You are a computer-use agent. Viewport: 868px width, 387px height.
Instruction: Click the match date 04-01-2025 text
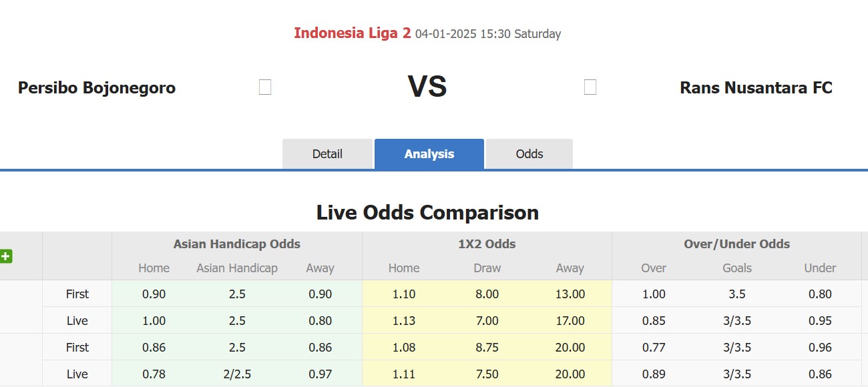(x=446, y=33)
